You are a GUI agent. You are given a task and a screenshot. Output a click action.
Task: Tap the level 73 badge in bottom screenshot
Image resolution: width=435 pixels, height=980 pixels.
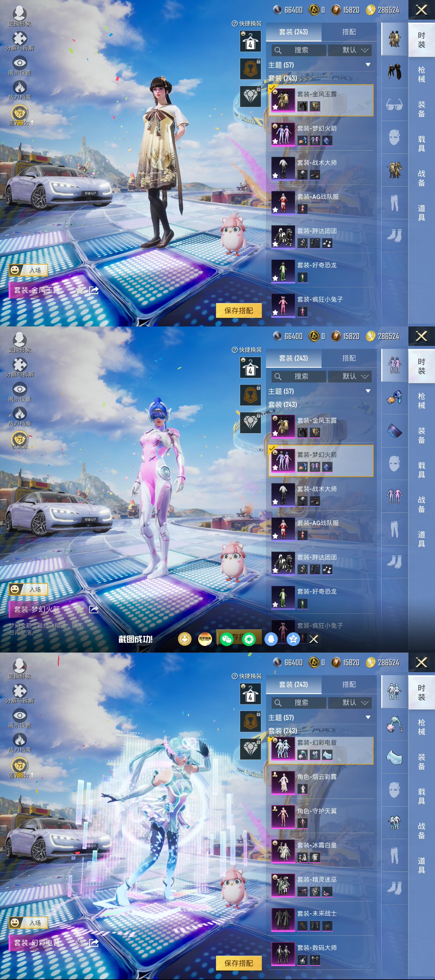pyautogui.click(x=20, y=765)
